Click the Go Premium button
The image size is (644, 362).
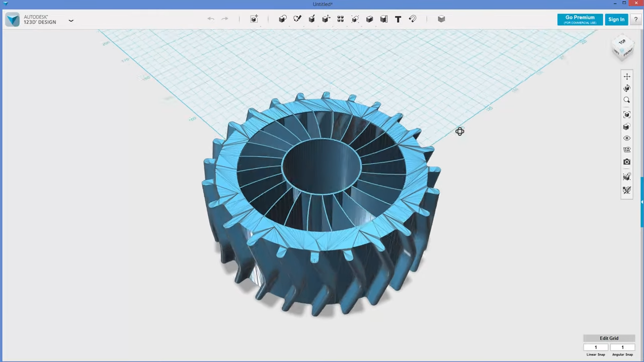click(580, 20)
